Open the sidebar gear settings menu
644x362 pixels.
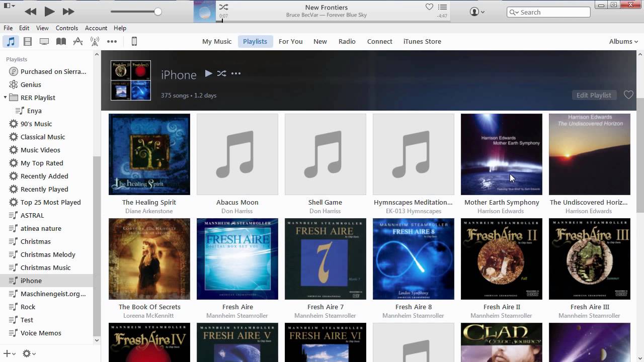29,353
